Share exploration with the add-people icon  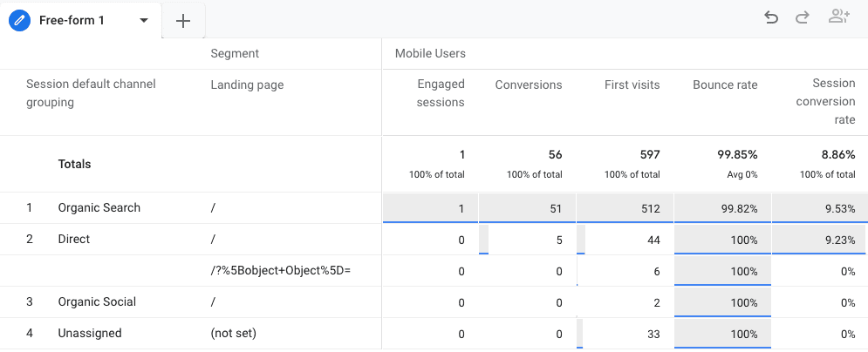[x=838, y=17]
